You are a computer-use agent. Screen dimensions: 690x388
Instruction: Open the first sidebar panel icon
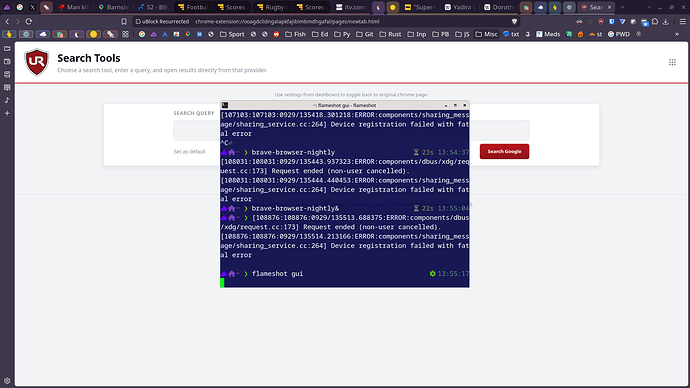tap(7, 48)
